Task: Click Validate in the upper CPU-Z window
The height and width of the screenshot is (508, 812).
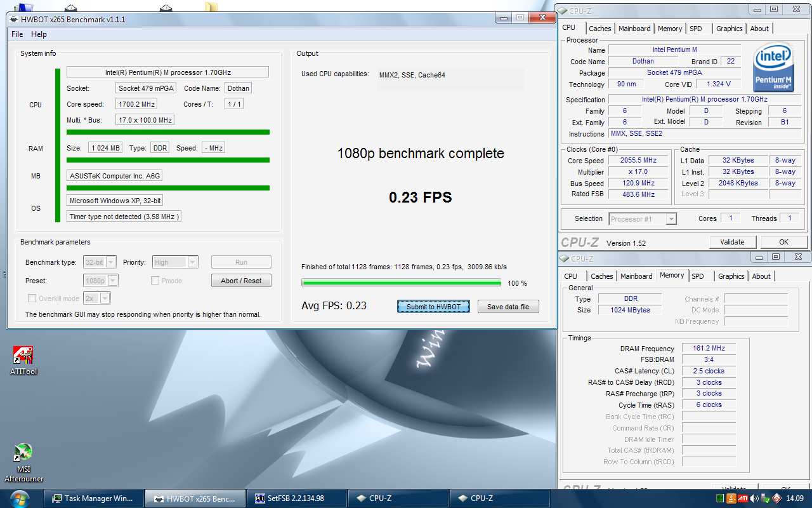Action: coord(732,242)
